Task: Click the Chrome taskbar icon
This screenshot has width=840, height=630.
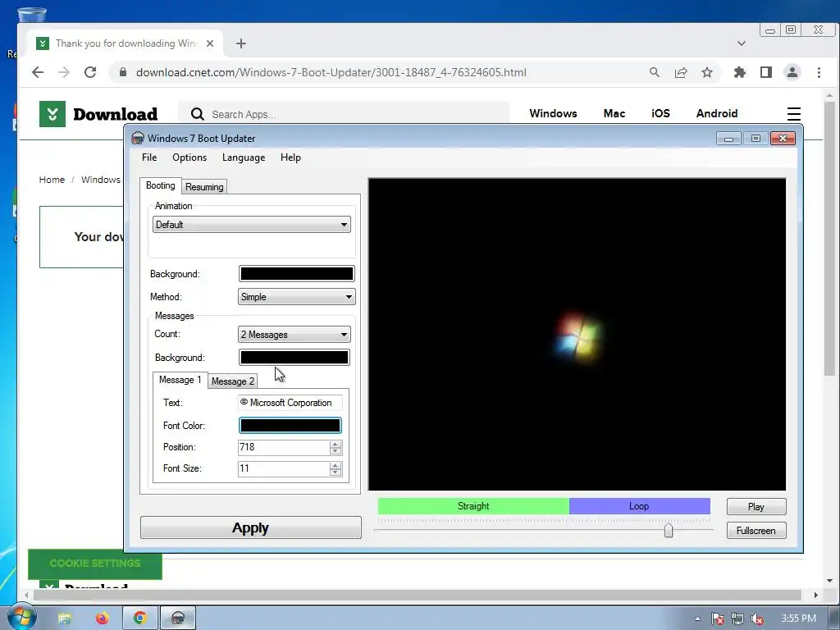Action: (140, 619)
